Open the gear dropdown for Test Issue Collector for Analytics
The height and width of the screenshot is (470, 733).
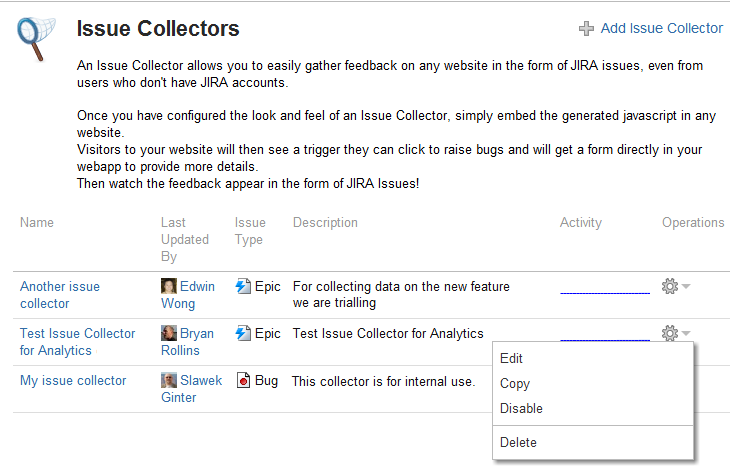[676, 333]
